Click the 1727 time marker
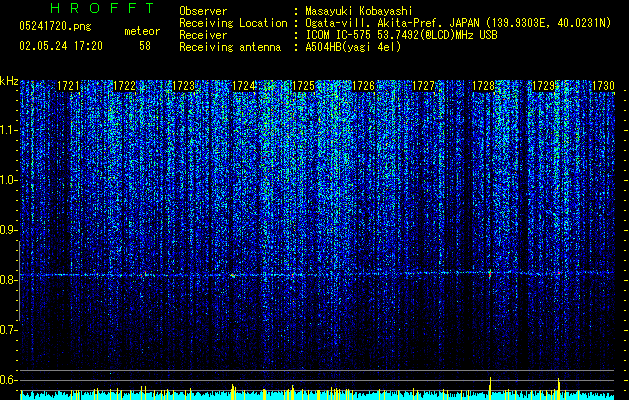The width and height of the screenshot is (629, 400). pyautogui.click(x=423, y=86)
